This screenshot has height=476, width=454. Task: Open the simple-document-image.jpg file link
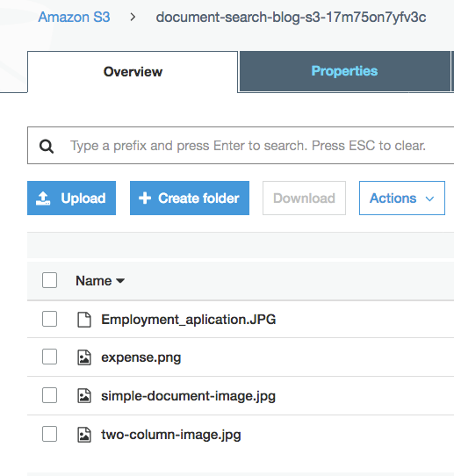[188, 396]
